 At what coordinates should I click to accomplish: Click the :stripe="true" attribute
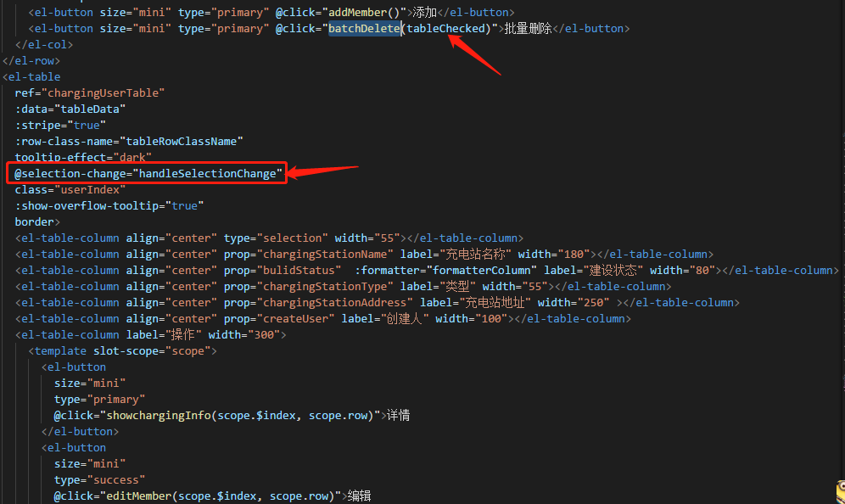(60, 126)
